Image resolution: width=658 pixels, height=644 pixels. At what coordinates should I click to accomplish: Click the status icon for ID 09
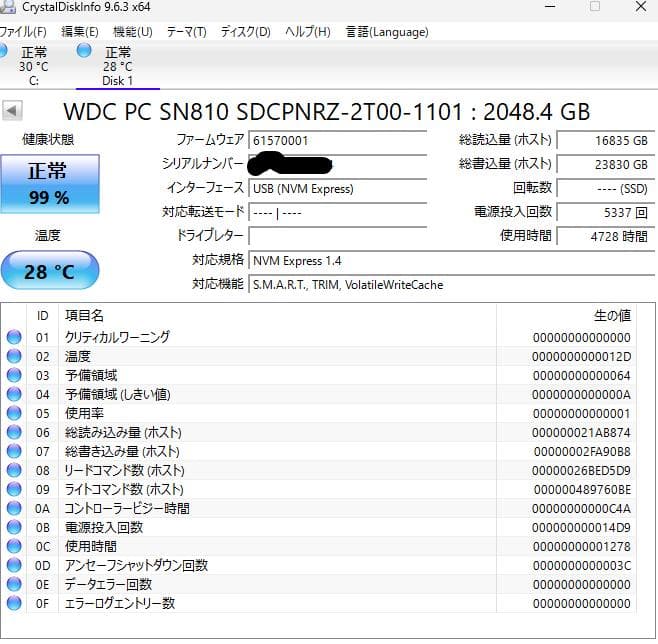pyautogui.click(x=14, y=489)
